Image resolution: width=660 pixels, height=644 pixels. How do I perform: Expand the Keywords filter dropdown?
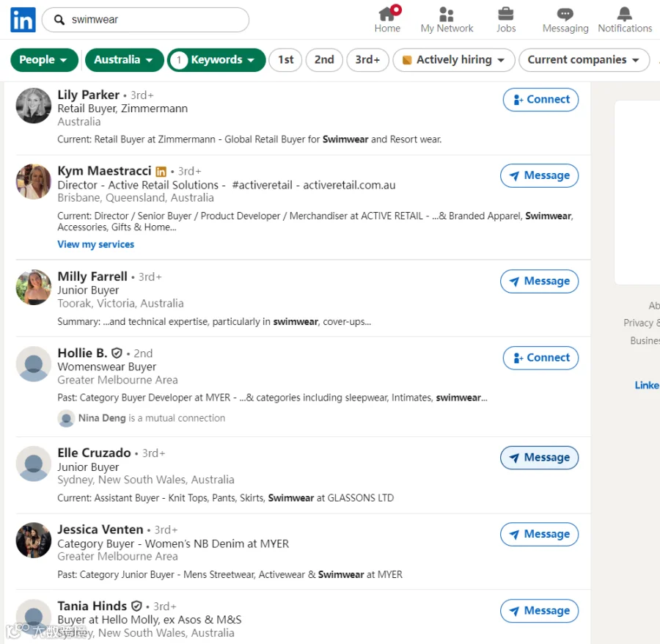216,59
